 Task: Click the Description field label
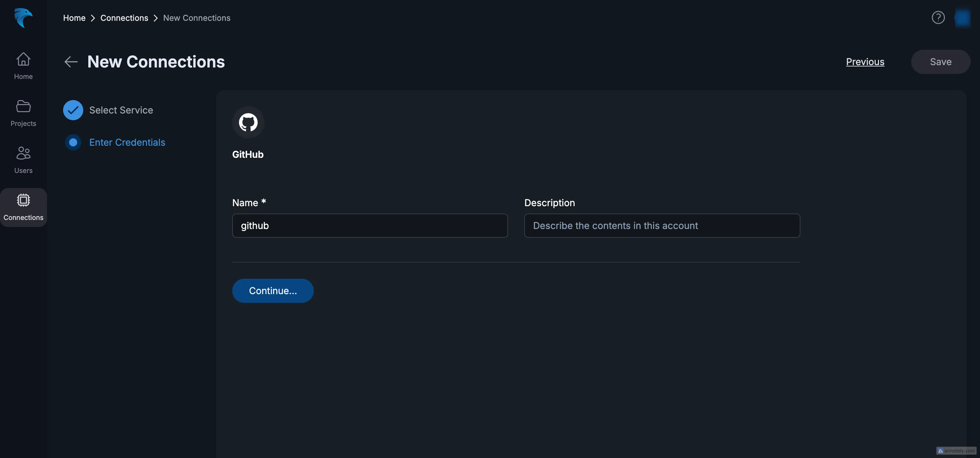pyautogui.click(x=549, y=203)
